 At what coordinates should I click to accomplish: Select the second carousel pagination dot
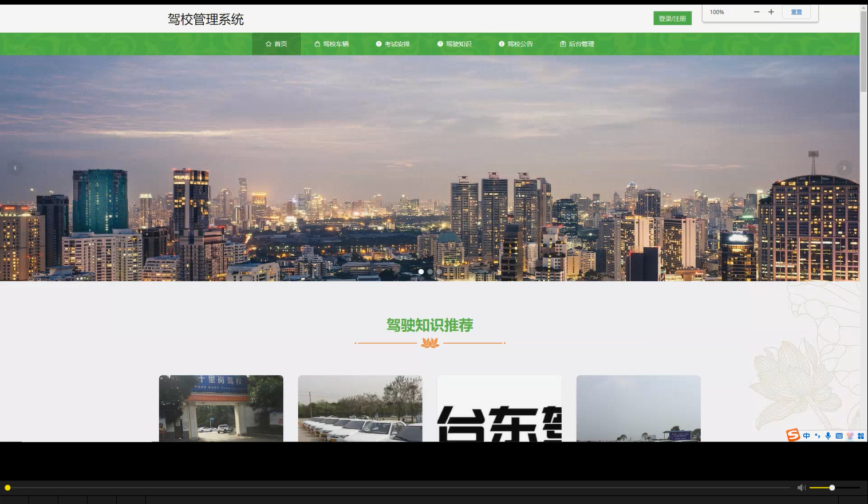coord(430,271)
